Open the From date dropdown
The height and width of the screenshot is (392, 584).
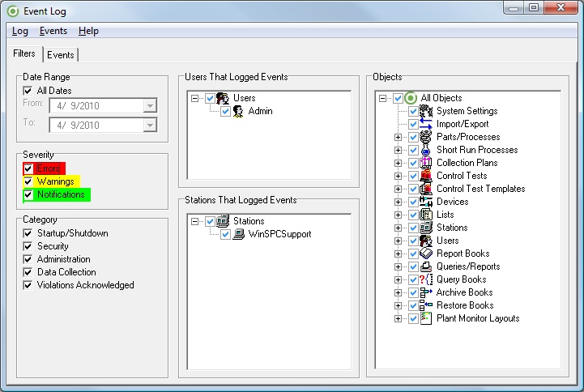coord(150,106)
